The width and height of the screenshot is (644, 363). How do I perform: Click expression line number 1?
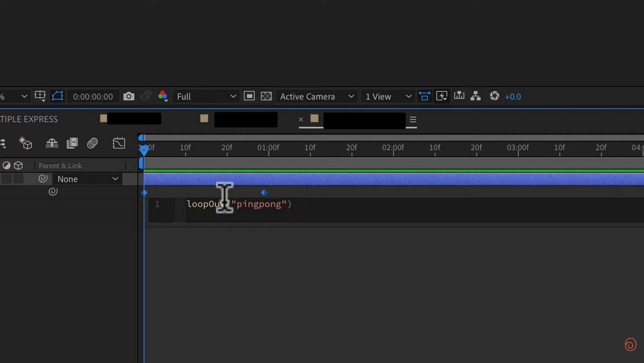pyautogui.click(x=157, y=204)
